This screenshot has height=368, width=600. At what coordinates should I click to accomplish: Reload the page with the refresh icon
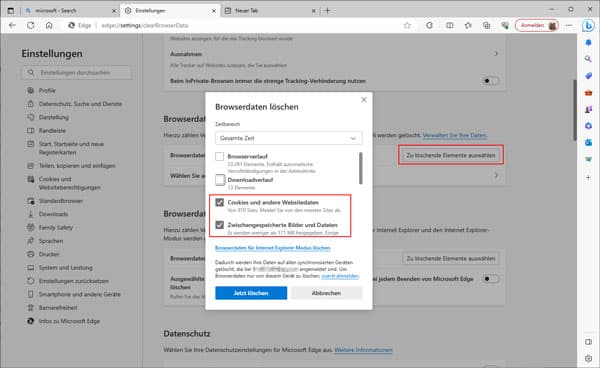(x=31, y=25)
